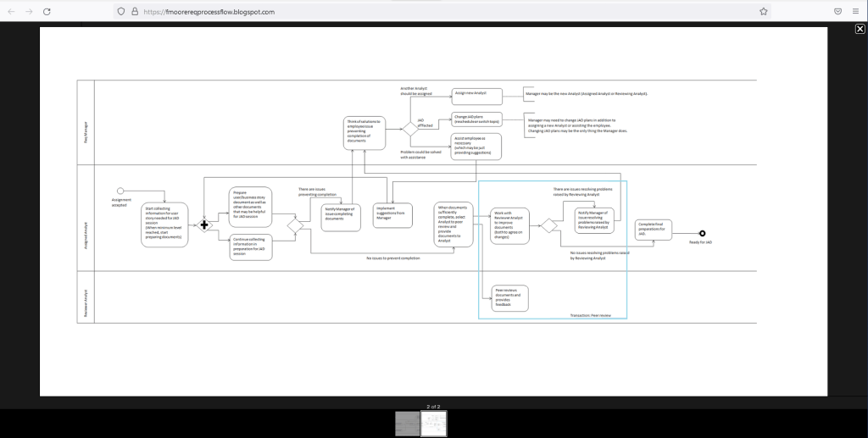Viewport: 868px width, 438px height.
Task: Open the browser hamburger menu
Action: [x=856, y=11]
